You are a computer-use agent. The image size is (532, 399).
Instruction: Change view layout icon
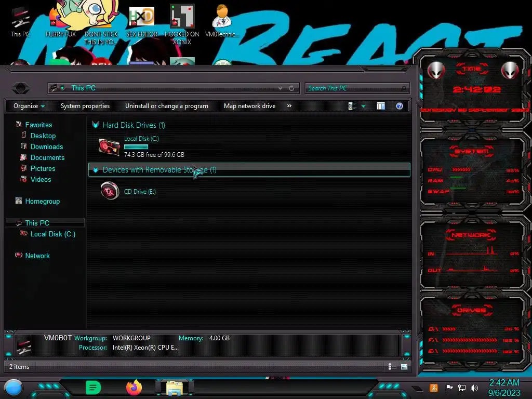[x=352, y=106]
